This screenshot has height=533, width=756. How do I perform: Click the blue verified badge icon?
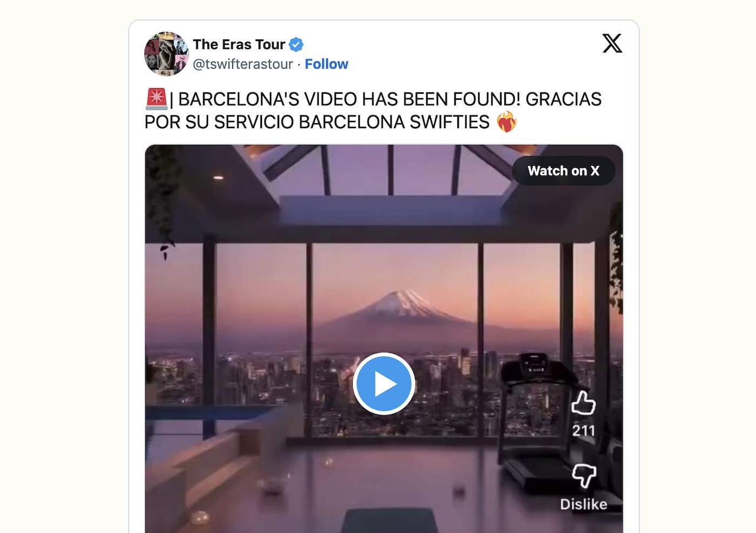296,44
